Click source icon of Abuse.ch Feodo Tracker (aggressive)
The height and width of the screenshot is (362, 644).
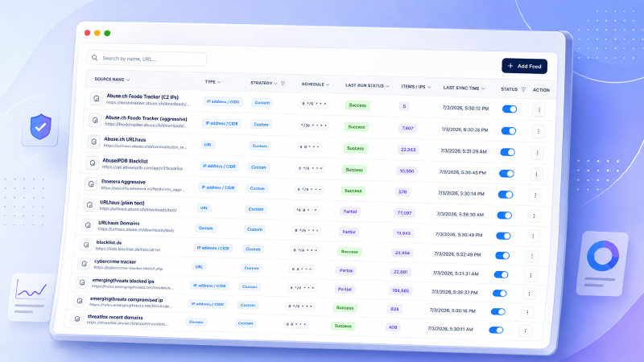tap(95, 120)
